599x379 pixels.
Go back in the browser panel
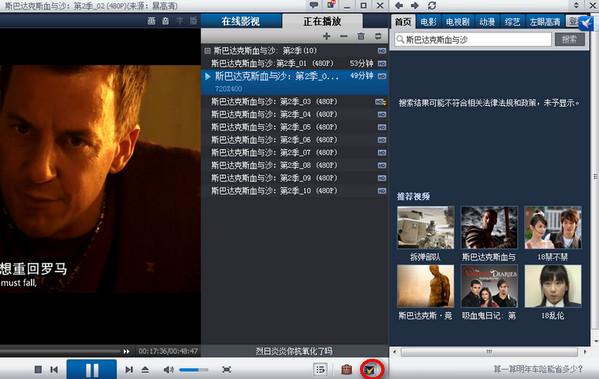(x=399, y=5)
